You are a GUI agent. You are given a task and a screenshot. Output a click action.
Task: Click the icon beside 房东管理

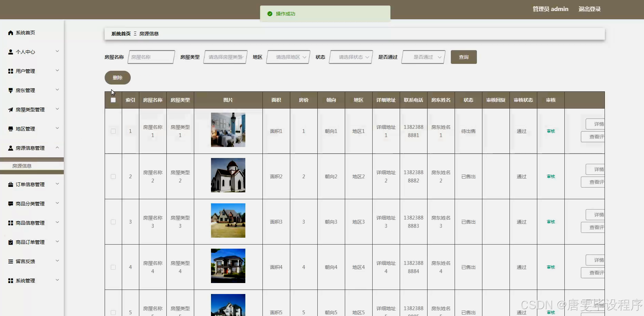[11, 90]
